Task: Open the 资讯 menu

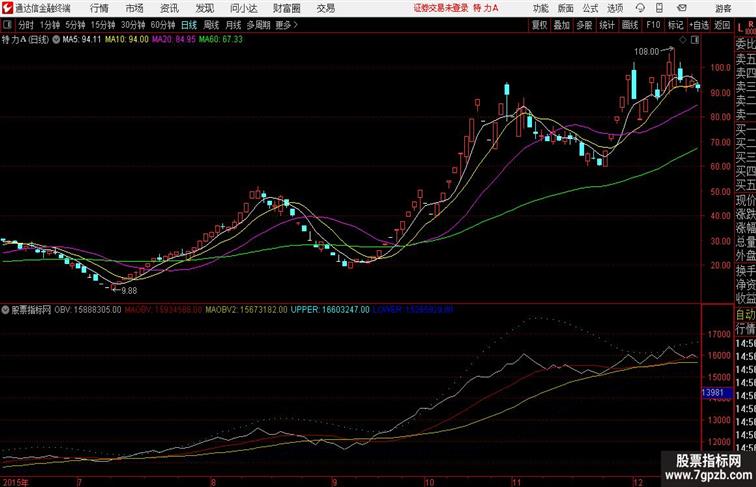Action: click(x=169, y=8)
